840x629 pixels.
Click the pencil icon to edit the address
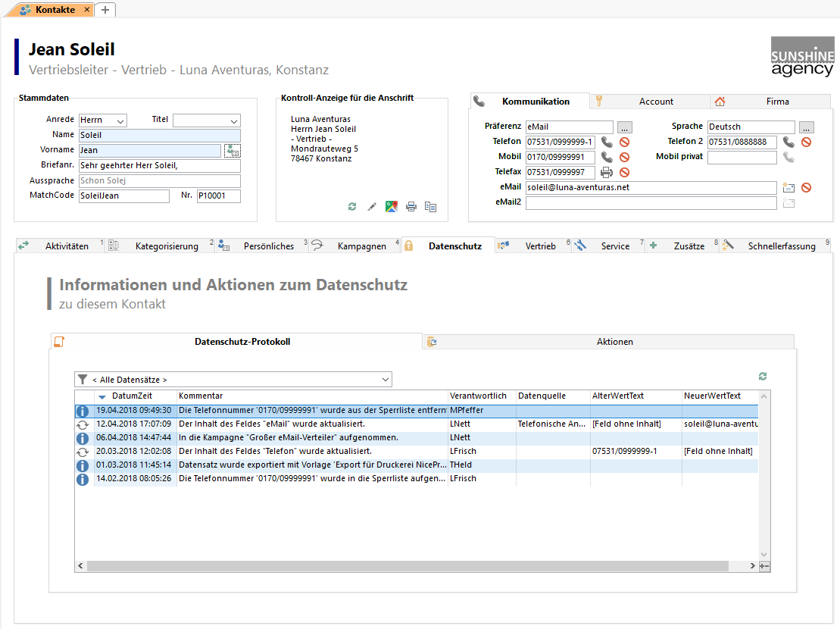coord(372,206)
